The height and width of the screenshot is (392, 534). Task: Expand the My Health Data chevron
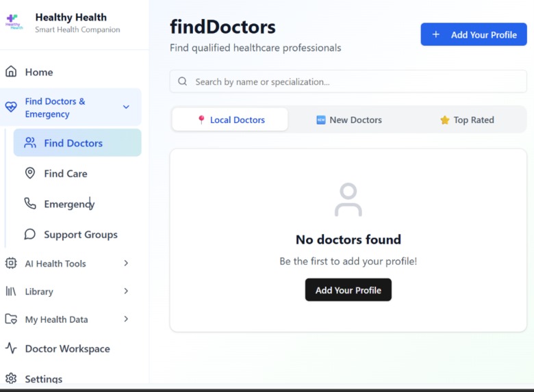point(126,319)
